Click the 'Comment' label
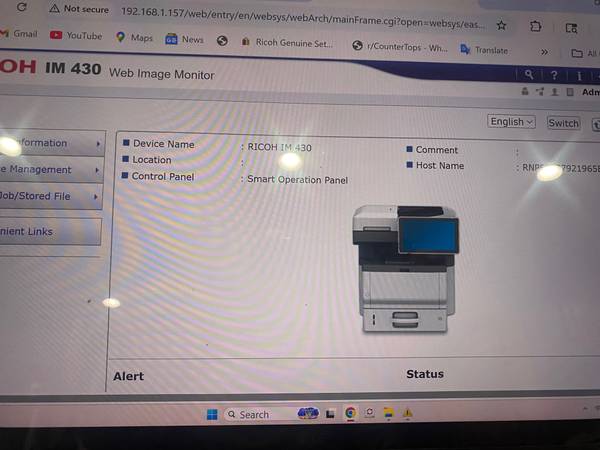Viewport: 600px width, 450px height. point(437,150)
